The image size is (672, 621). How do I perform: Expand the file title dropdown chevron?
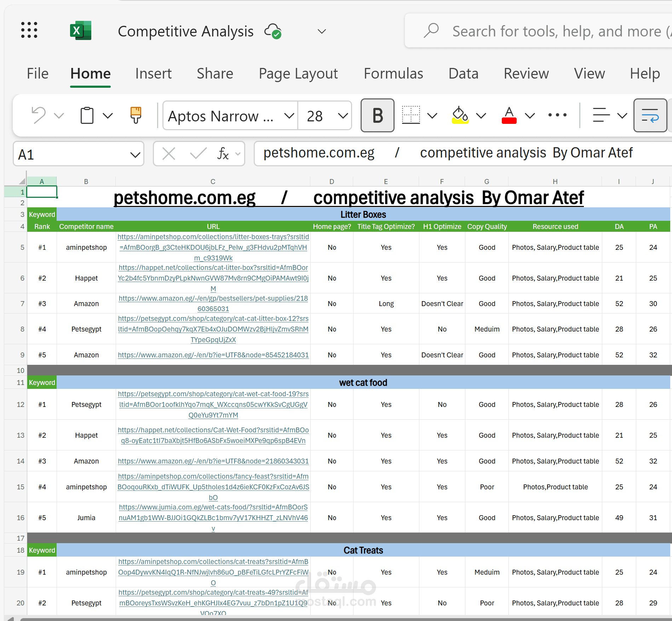coord(322,31)
